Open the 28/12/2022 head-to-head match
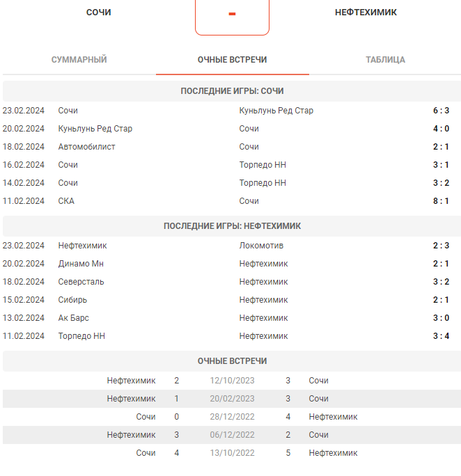 coord(232,417)
